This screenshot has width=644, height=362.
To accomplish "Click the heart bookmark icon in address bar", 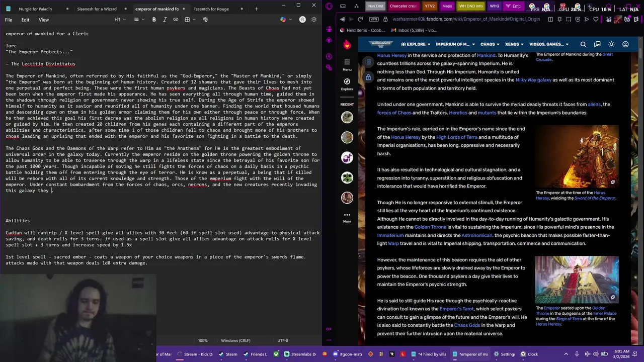I will pos(595,19).
